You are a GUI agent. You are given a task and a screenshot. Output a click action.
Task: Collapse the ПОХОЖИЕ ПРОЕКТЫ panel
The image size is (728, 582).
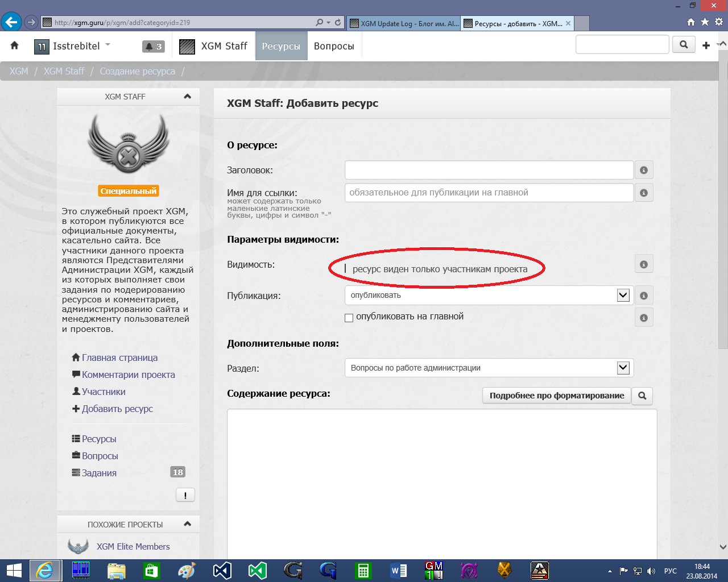pos(188,524)
